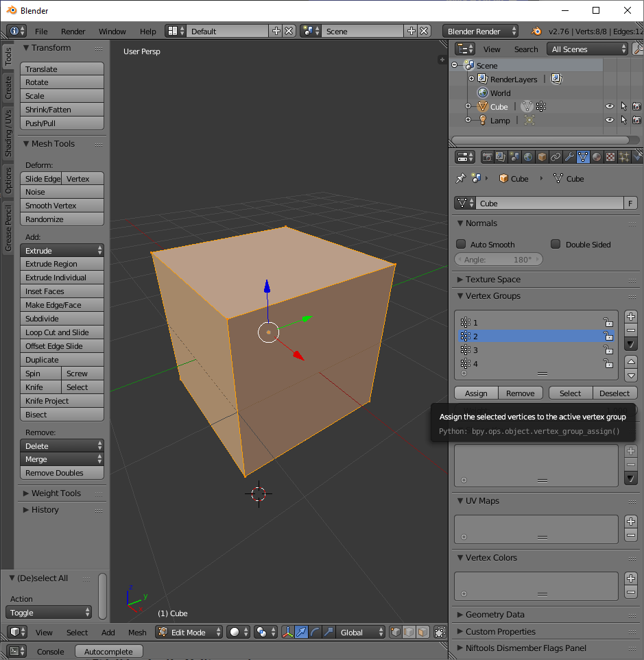644x660 pixels.
Task: Open the Render Layers properties tab
Action: pos(501,158)
